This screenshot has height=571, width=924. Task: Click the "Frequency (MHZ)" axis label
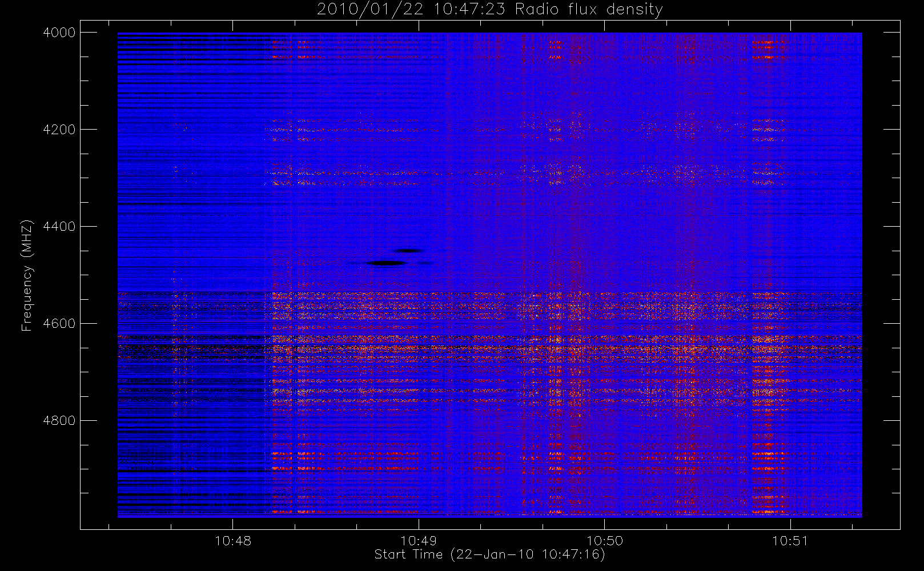27,275
